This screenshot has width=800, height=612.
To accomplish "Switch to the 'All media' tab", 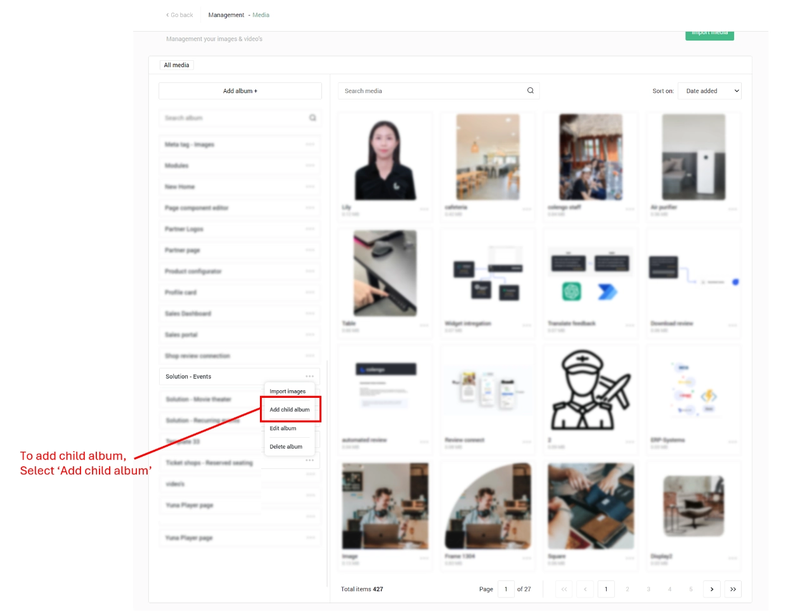I will pyautogui.click(x=176, y=65).
